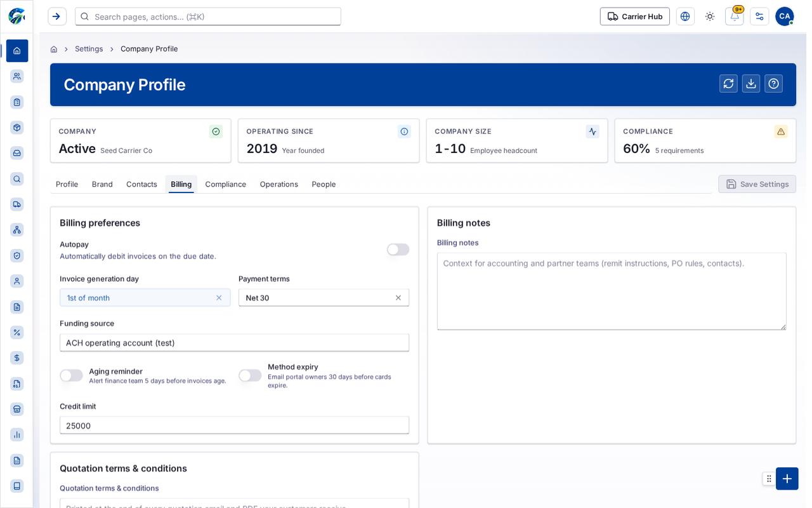Switch to the Operations tab
The height and width of the screenshot is (508, 812).
278,184
